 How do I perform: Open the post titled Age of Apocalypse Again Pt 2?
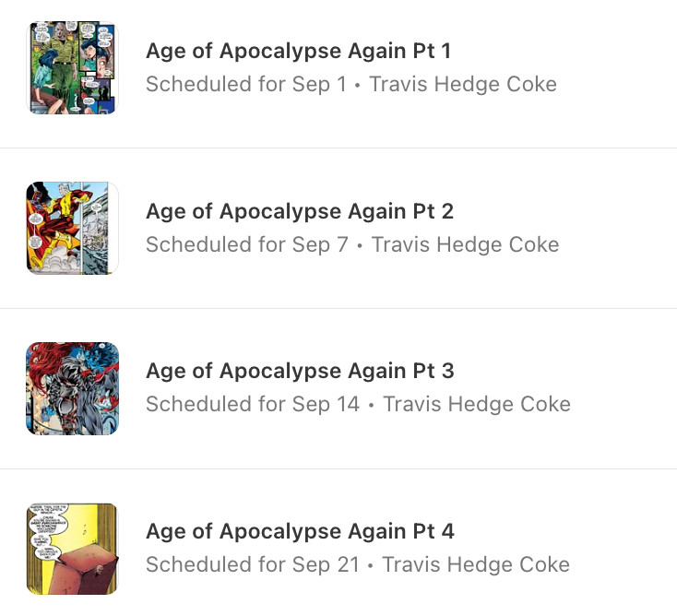(300, 211)
